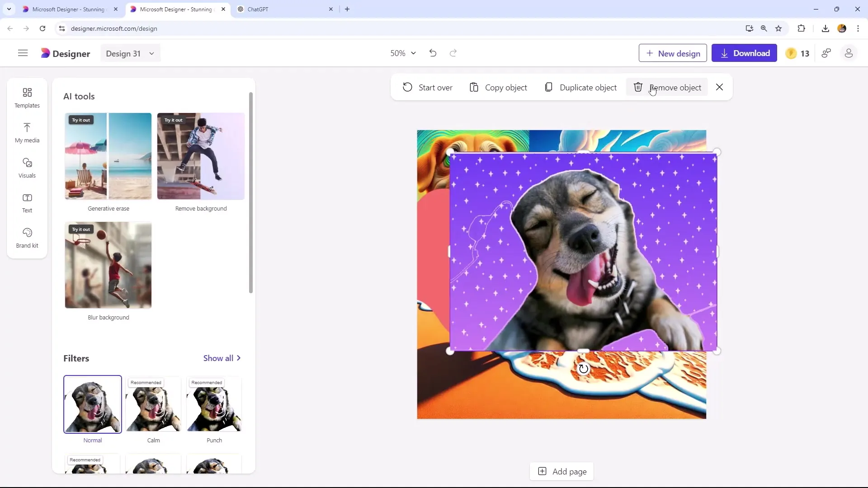The width and height of the screenshot is (868, 488).
Task: Open the share/collaborate icon
Action: point(826,53)
